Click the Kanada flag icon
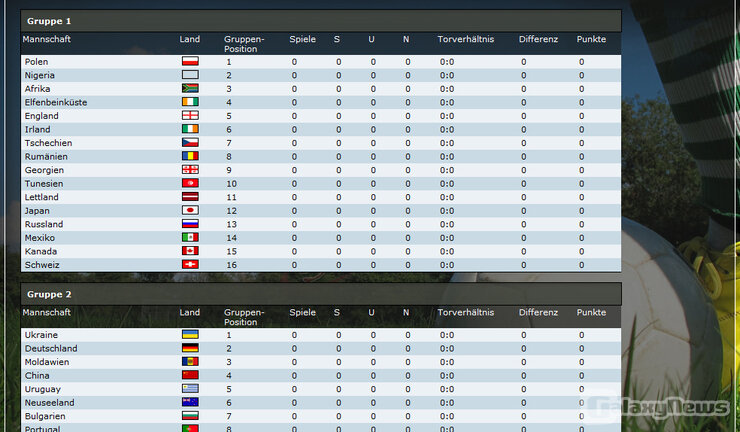The image size is (740, 432). click(189, 251)
